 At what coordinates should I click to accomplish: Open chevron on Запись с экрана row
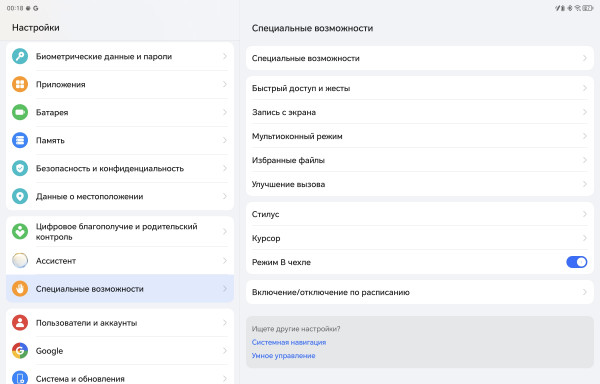pos(585,112)
